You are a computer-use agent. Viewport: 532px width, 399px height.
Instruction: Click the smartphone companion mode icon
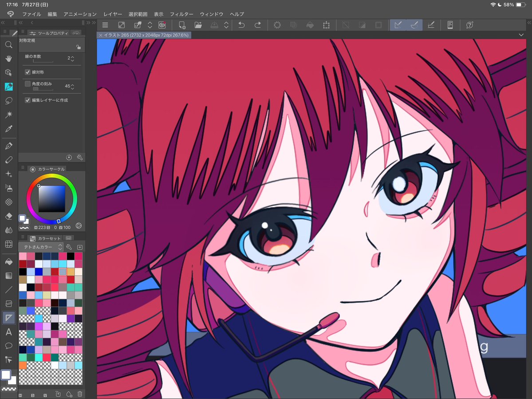(450, 25)
